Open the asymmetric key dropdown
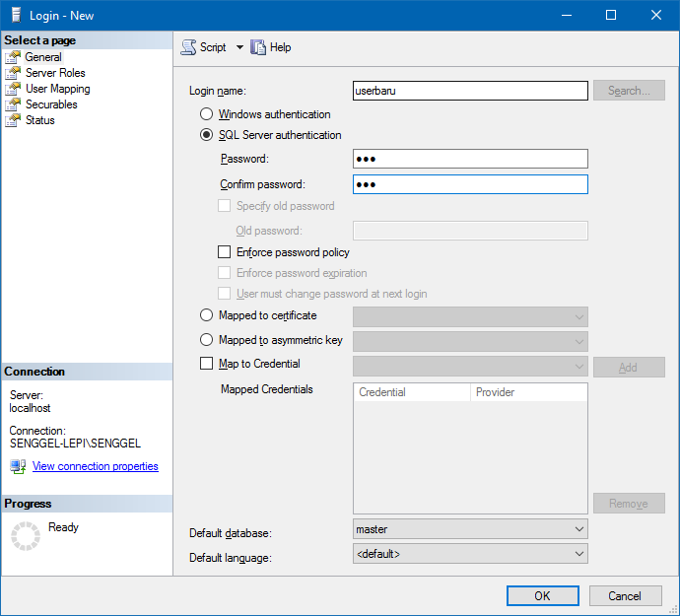Viewport: 680px width, 616px height. tap(470, 341)
